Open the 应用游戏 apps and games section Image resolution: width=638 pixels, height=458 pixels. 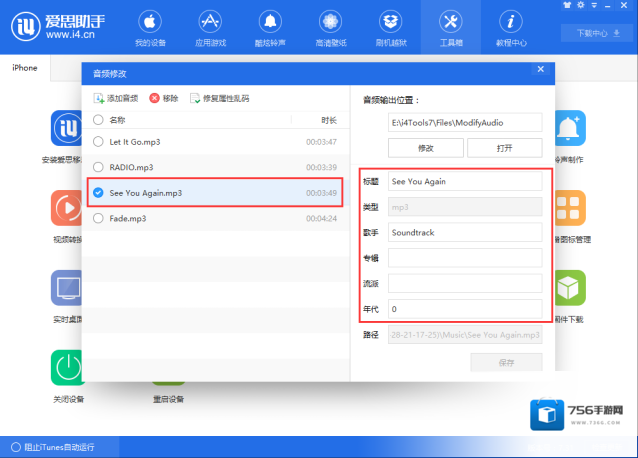(209, 29)
